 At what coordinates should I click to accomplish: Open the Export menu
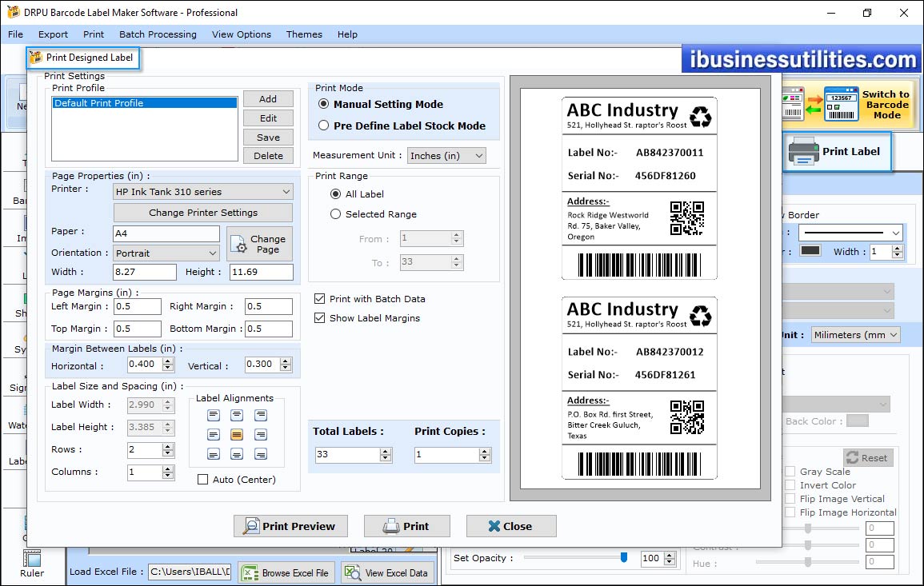tap(53, 34)
